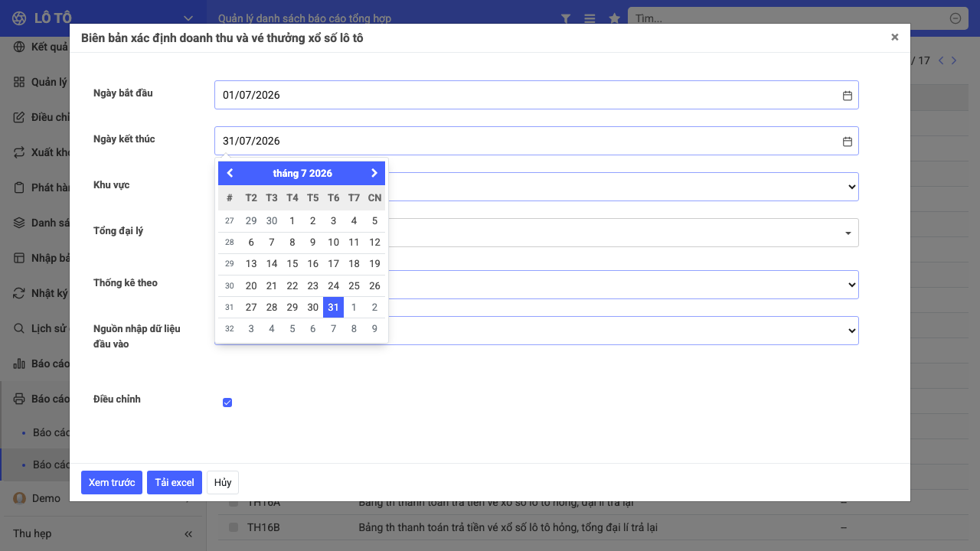Open calendar icon in Ngày bắt đầu field
This screenshot has height=551, width=980.
(x=848, y=96)
